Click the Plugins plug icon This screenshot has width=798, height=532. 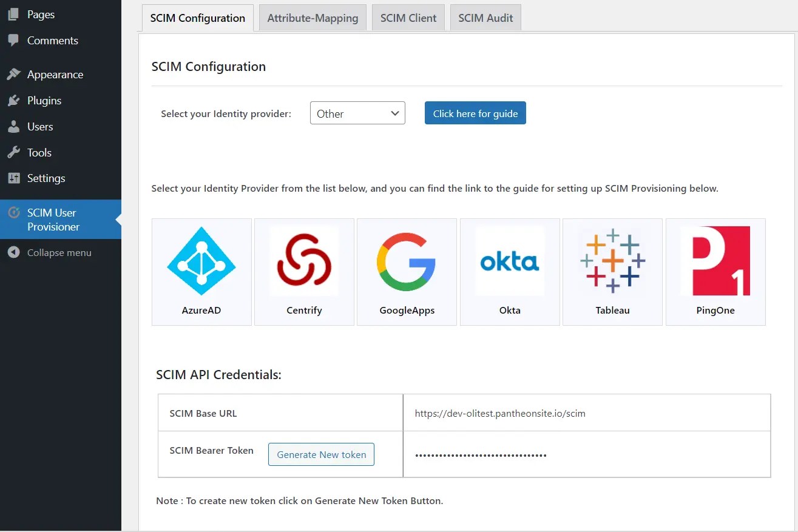[x=13, y=100]
